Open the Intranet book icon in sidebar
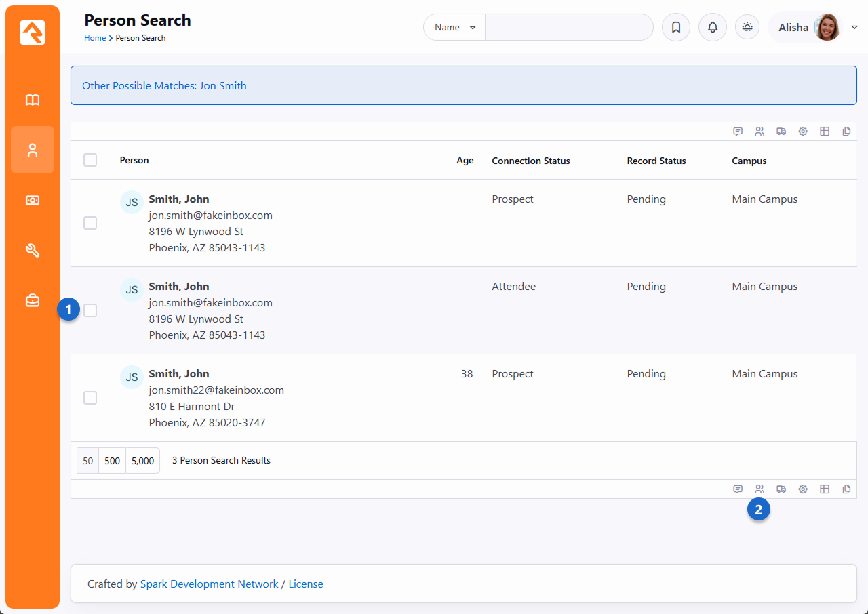 click(x=33, y=100)
